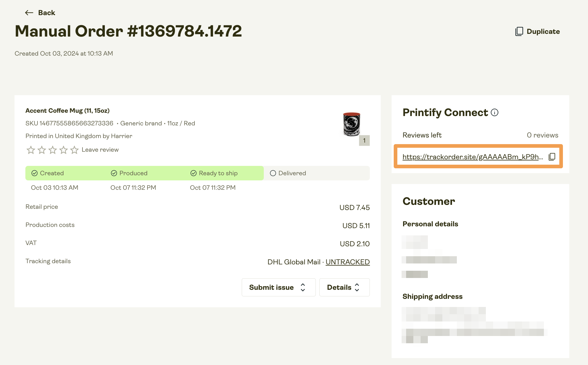The width and height of the screenshot is (588, 365).
Task: Expand the Submit issue dropdown
Action: coord(279,287)
